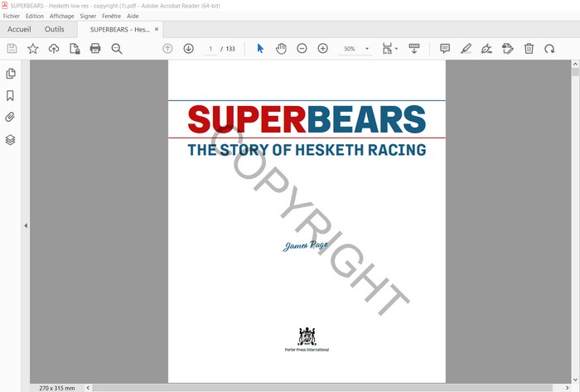The height and width of the screenshot is (392, 580).
Task: Go to the next page arrow
Action: click(189, 48)
